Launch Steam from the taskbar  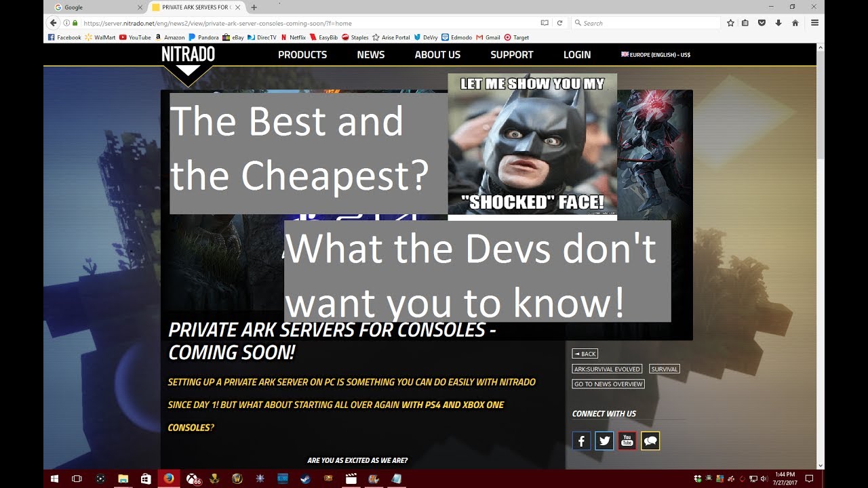tap(304, 479)
